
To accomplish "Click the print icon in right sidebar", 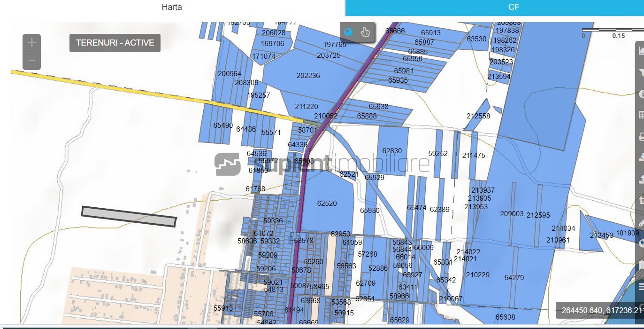I will click(x=641, y=137).
